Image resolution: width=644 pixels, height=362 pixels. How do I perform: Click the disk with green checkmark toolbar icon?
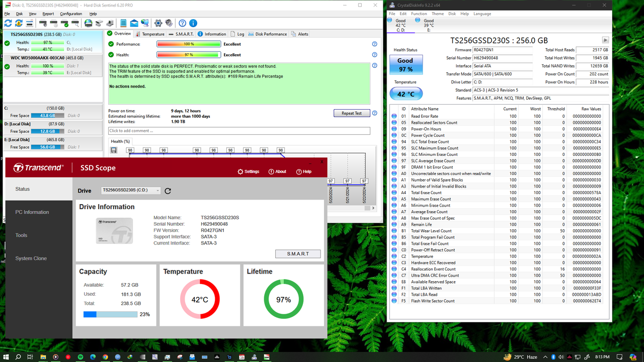pos(64,23)
